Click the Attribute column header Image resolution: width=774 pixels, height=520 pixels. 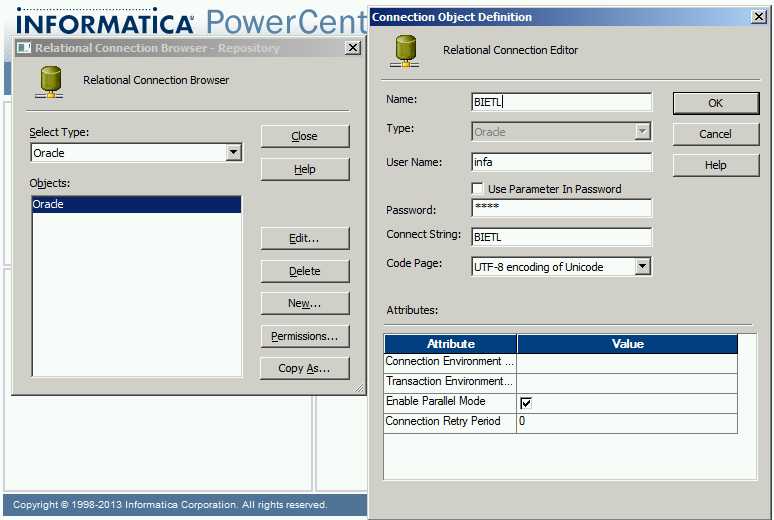450,344
